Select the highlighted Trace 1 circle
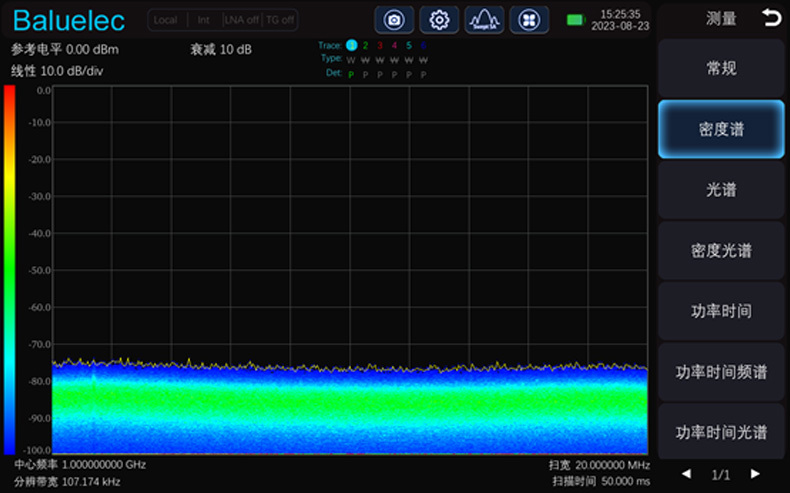 (x=351, y=46)
